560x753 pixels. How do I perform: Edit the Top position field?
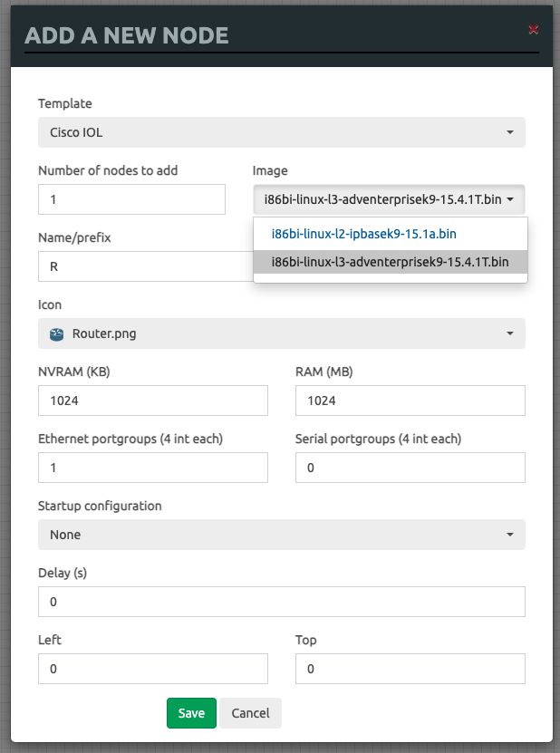(410, 669)
